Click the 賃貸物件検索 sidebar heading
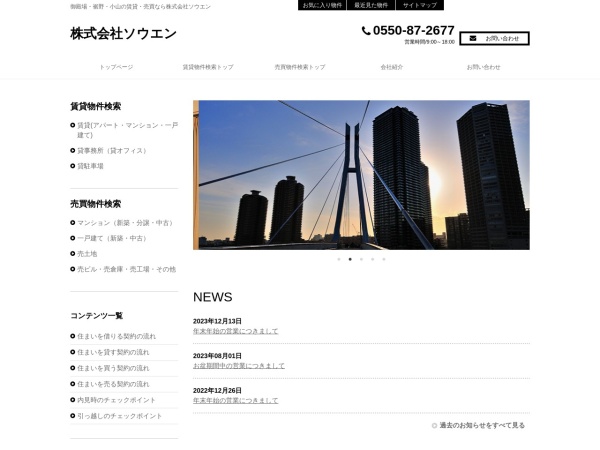Screen dimensions: 600x450 click(x=96, y=106)
